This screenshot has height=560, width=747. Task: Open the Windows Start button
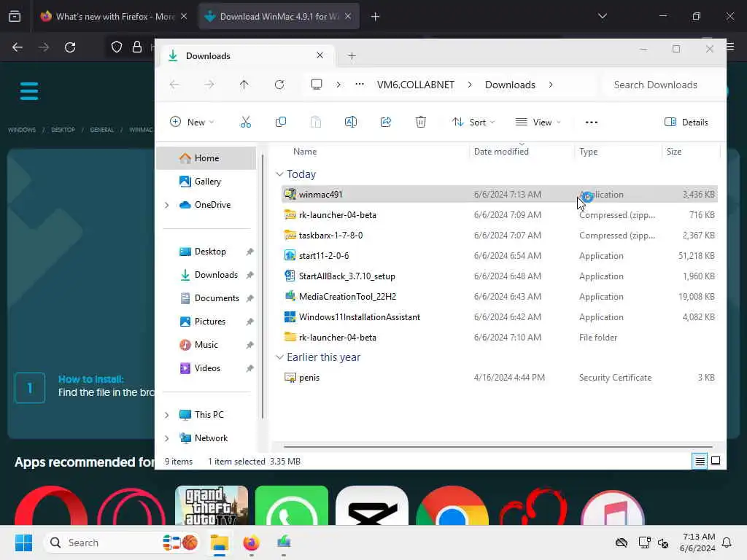coord(23,542)
